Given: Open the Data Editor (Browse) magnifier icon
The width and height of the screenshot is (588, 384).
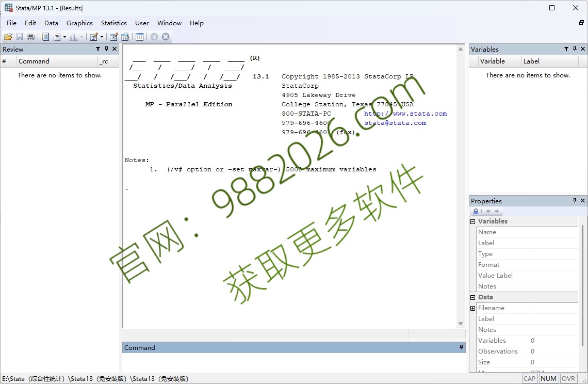Looking at the screenshot, I should pos(125,37).
